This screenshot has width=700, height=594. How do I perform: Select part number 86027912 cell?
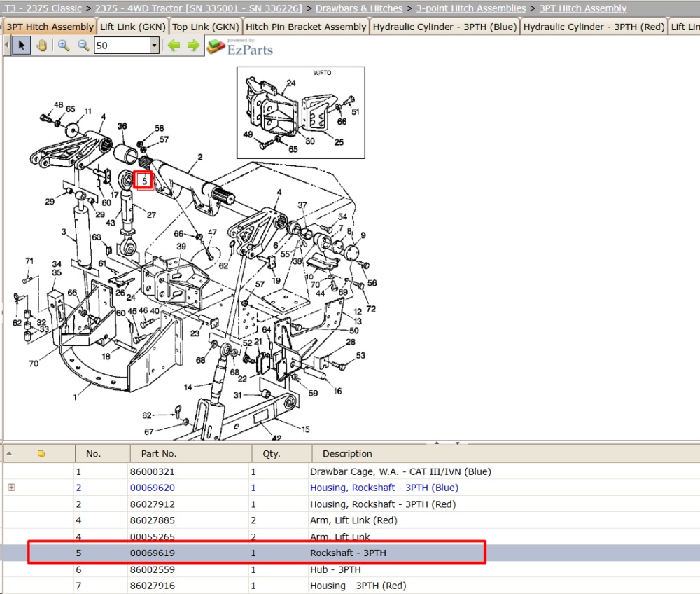[x=152, y=504]
